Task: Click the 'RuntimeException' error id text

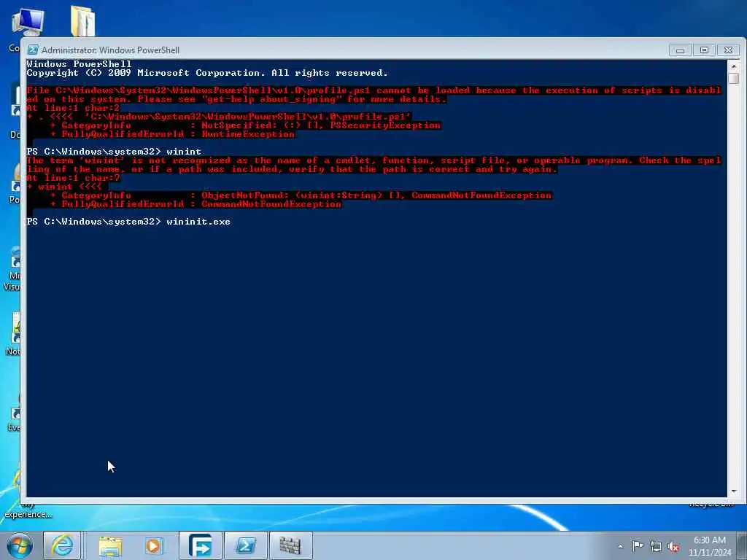Action: click(248, 134)
